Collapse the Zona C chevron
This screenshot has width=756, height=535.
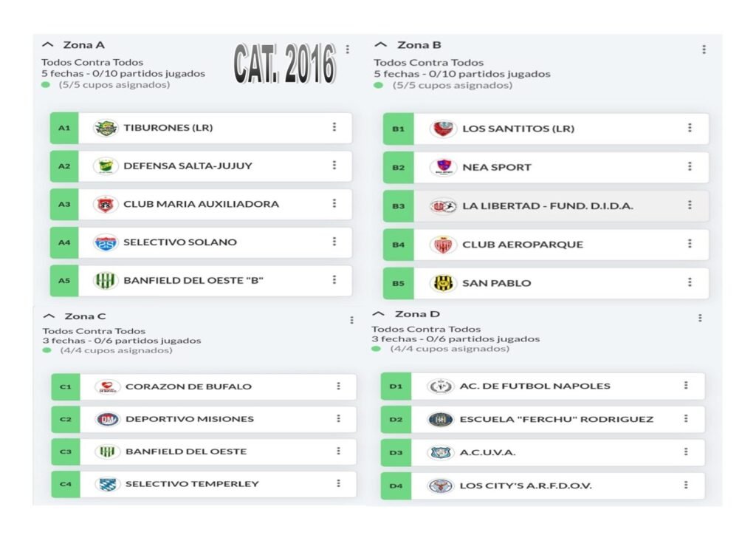(x=49, y=316)
